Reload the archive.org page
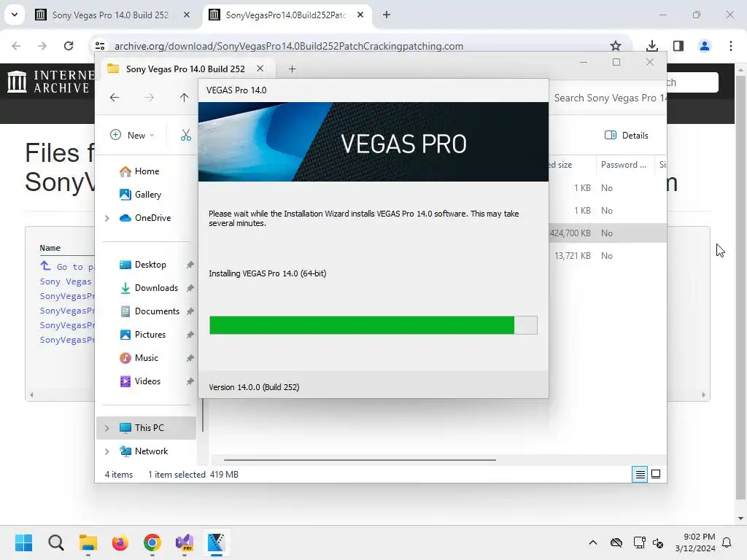Image resolution: width=747 pixels, height=560 pixels. pyautogui.click(x=69, y=46)
